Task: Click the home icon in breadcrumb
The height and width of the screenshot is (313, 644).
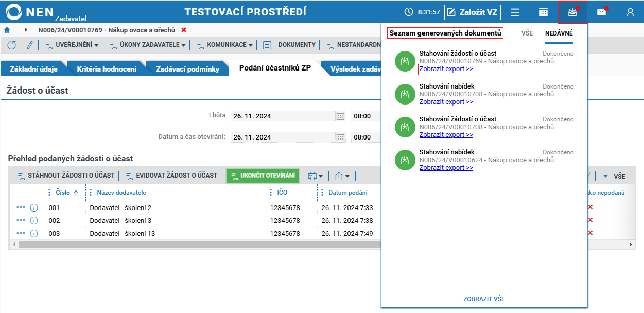Action: (x=7, y=30)
